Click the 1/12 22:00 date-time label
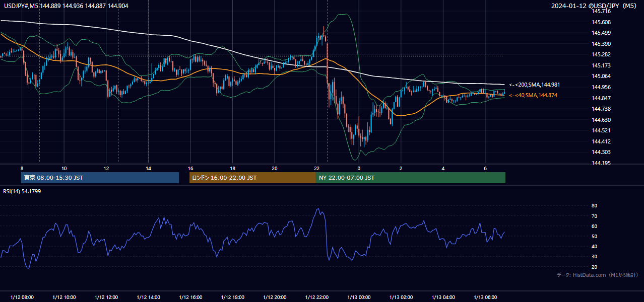Image resolution: width=644 pixels, height=302 pixels. pos(316,297)
